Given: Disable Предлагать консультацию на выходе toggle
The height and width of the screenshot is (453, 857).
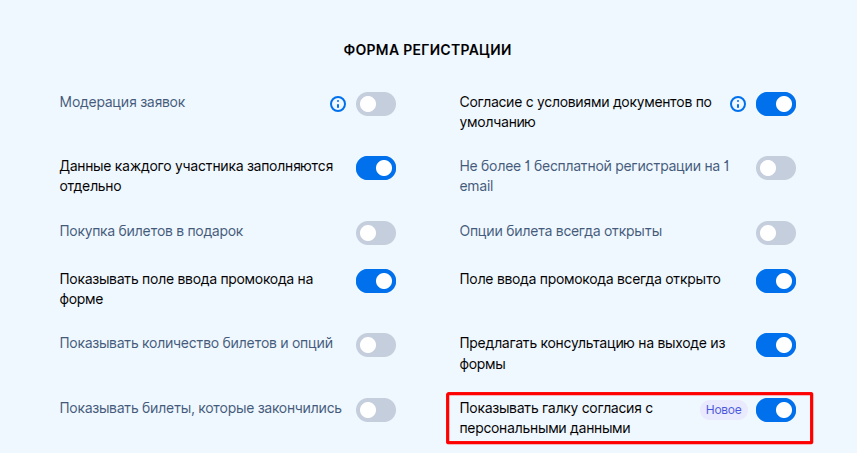Looking at the screenshot, I should pyautogui.click(x=776, y=345).
